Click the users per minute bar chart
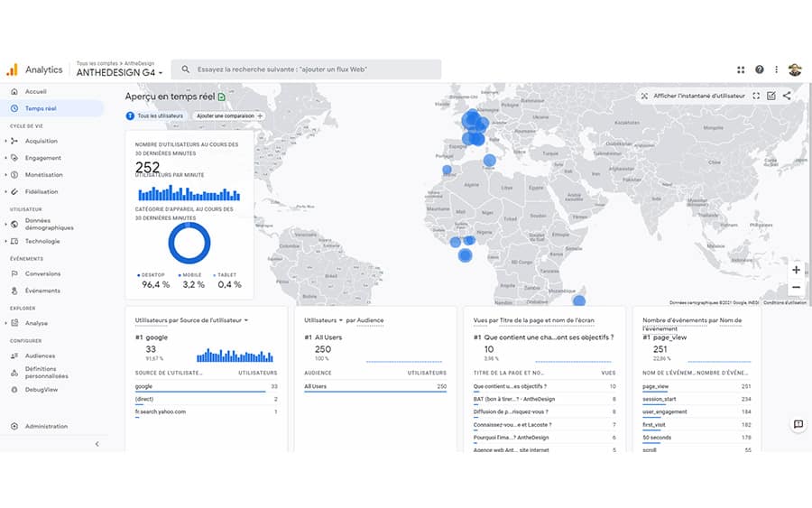Screen dimensions: 812x508 coord(189,193)
